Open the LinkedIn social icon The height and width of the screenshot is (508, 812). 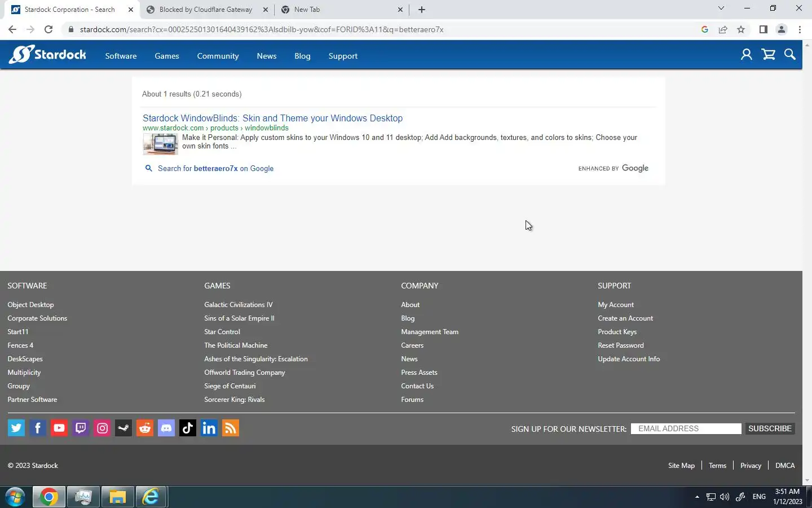(x=209, y=428)
